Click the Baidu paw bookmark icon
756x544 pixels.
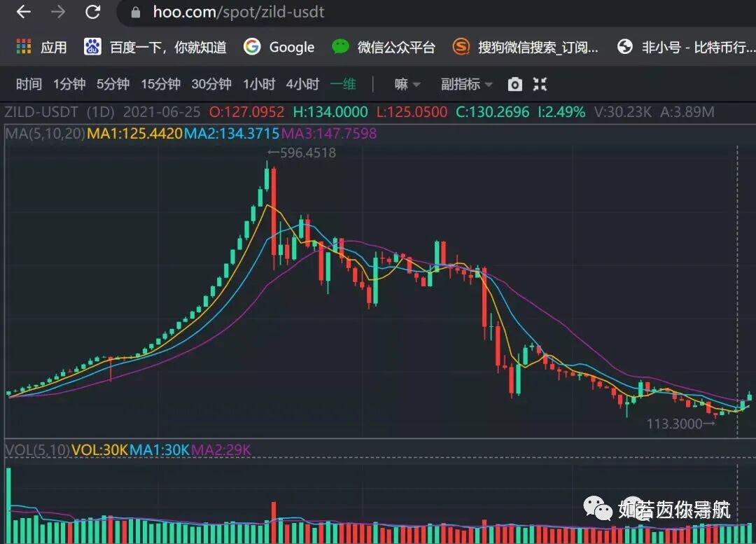[x=92, y=47]
